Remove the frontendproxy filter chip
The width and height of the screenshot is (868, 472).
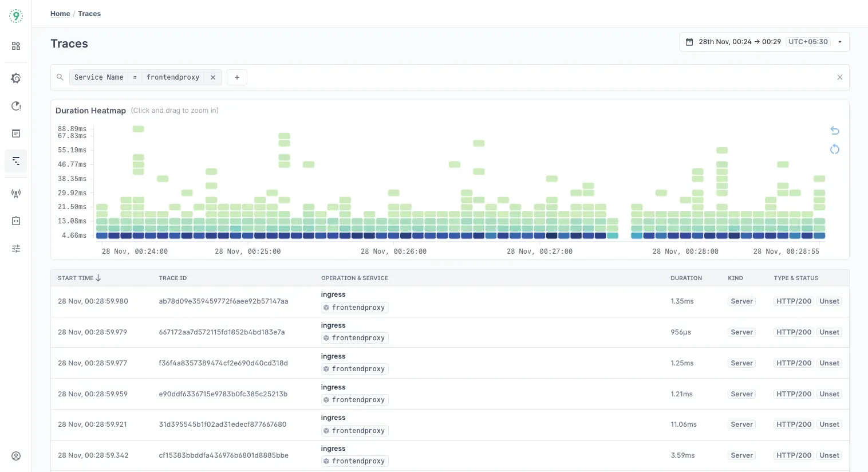(x=212, y=77)
